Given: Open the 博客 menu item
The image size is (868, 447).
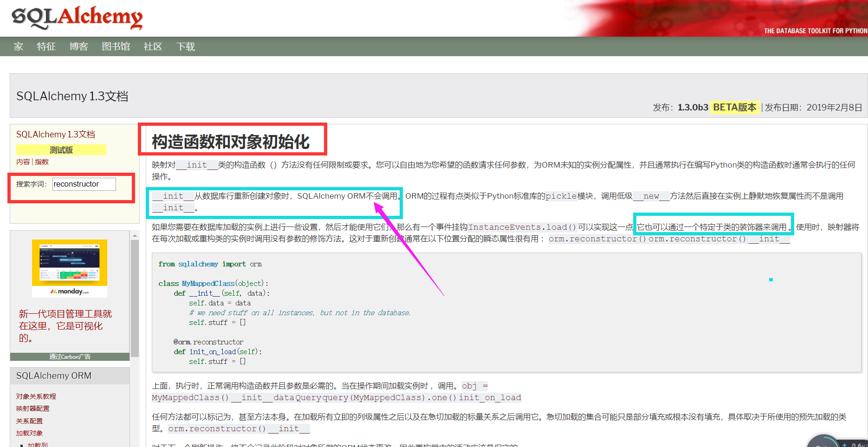Looking at the screenshot, I should click(x=78, y=46).
